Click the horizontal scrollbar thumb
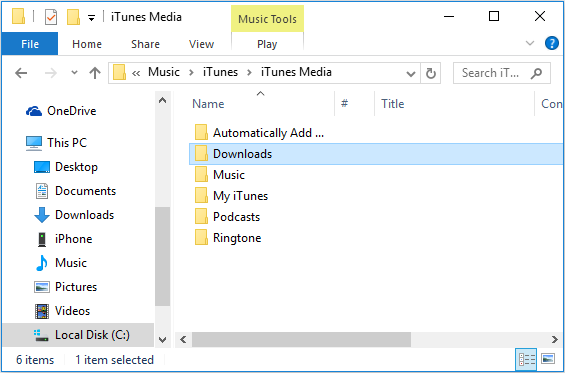The image size is (565, 373). pyautogui.click(x=301, y=339)
